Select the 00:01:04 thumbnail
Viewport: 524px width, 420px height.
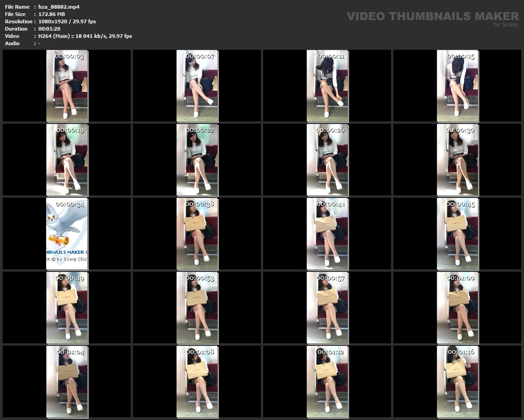tap(67, 382)
